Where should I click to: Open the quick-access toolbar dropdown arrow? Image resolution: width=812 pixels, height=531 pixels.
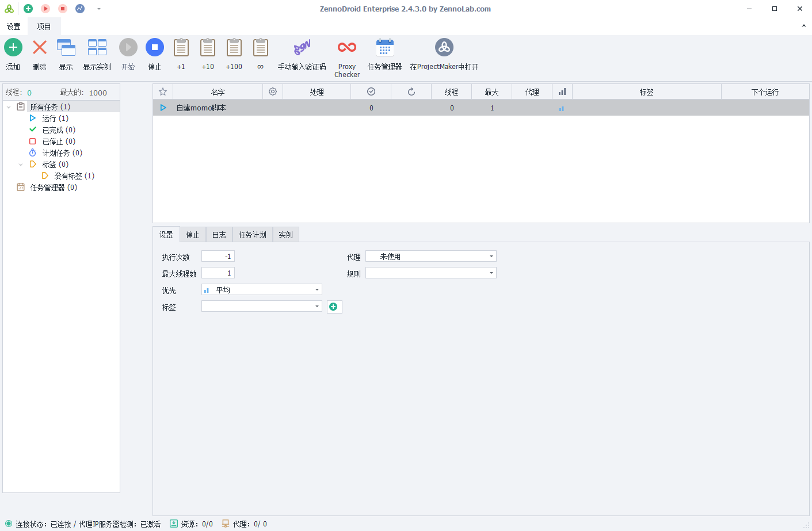pyautogui.click(x=99, y=9)
